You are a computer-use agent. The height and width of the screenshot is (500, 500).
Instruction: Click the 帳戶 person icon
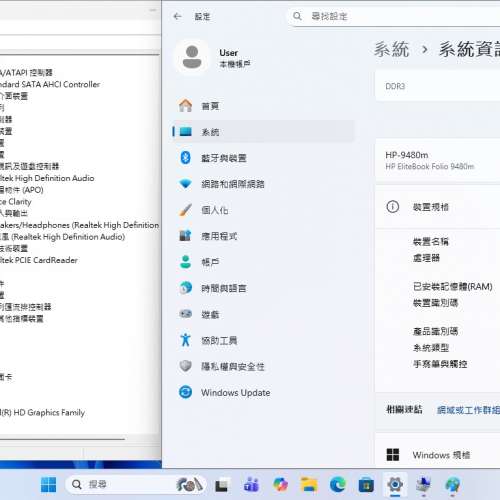click(x=185, y=262)
